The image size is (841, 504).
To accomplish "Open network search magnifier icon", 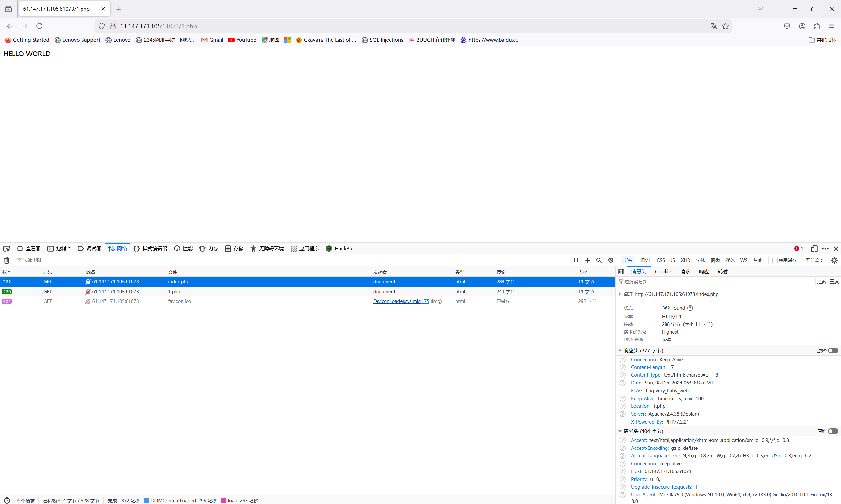I will (x=599, y=260).
